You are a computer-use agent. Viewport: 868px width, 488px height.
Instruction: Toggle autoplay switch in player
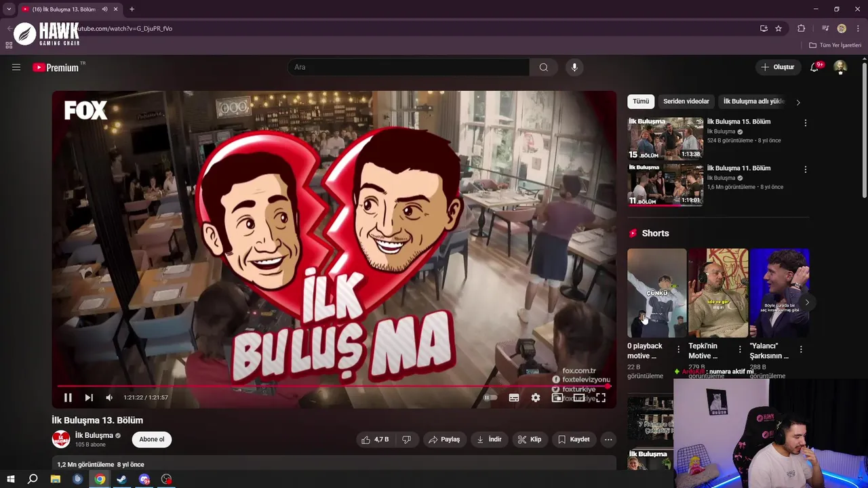(x=490, y=398)
